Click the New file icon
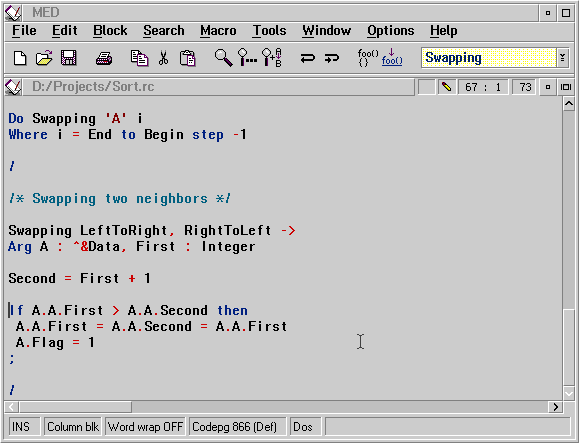The image size is (579, 443). coord(20,58)
